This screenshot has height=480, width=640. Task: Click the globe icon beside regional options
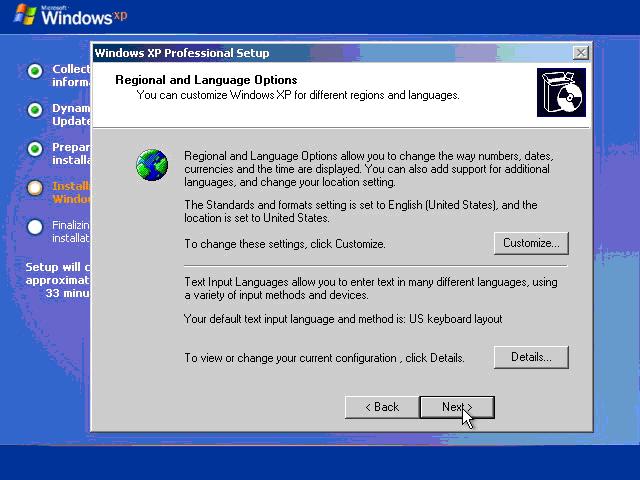(x=152, y=165)
